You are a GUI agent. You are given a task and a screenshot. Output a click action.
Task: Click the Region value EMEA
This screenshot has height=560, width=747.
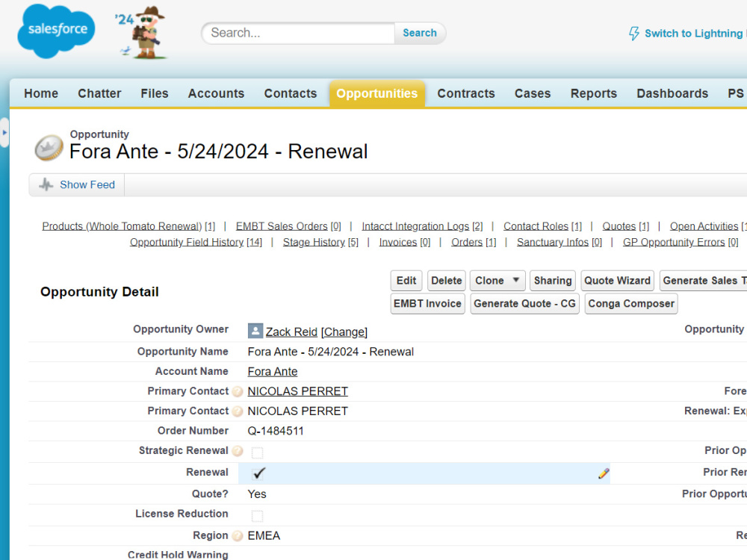point(264,535)
